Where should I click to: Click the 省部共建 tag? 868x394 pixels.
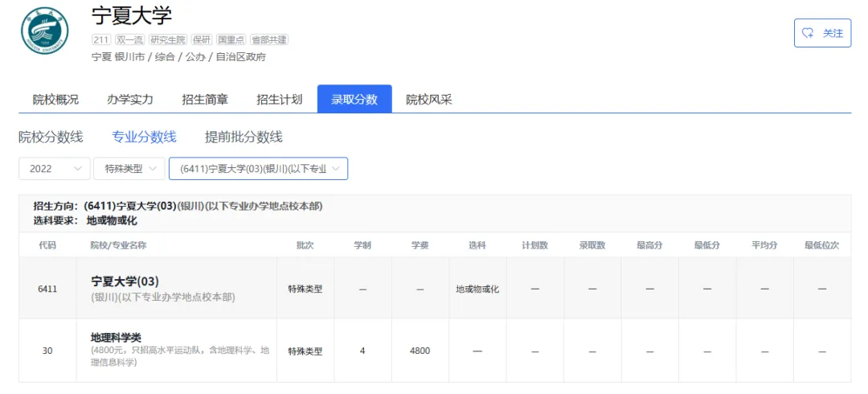tap(269, 40)
